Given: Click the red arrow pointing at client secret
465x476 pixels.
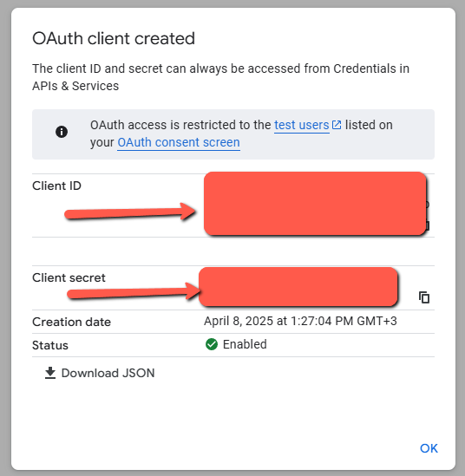Looking at the screenshot, I should 134,291.
